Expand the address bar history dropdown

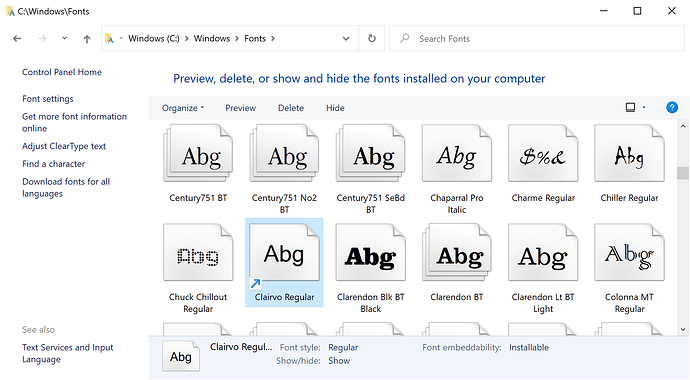pyautogui.click(x=346, y=39)
